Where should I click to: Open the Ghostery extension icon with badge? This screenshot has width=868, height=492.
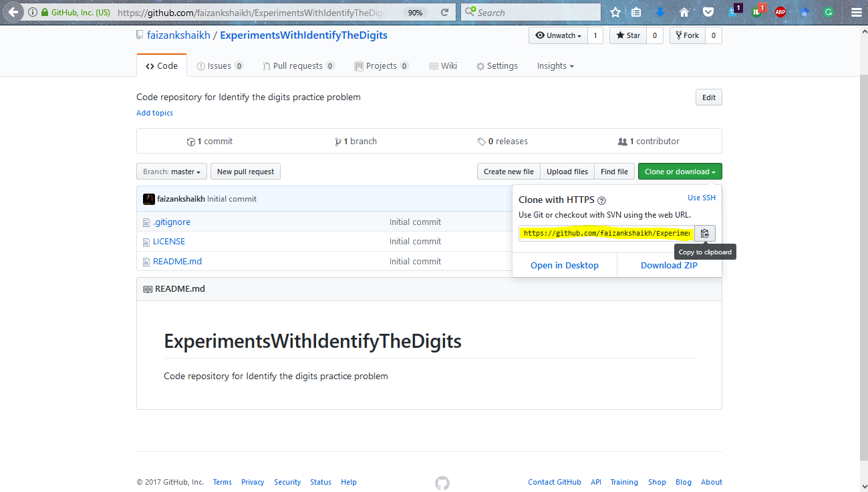tap(734, 11)
